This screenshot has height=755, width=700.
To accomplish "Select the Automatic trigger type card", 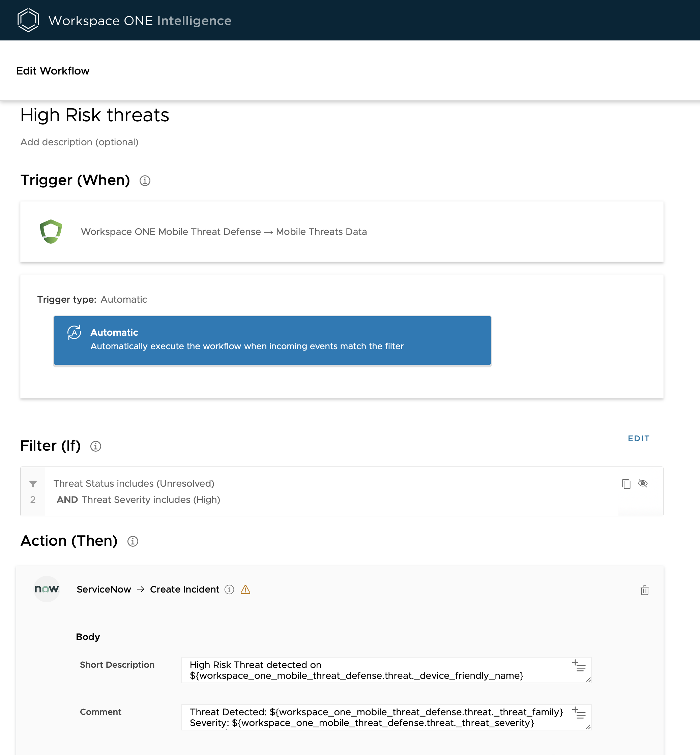I will point(272,340).
